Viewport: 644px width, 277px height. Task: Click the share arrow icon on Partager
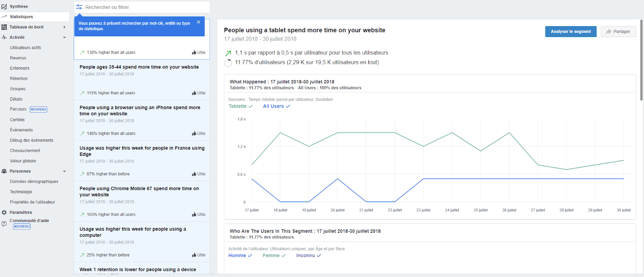point(609,31)
